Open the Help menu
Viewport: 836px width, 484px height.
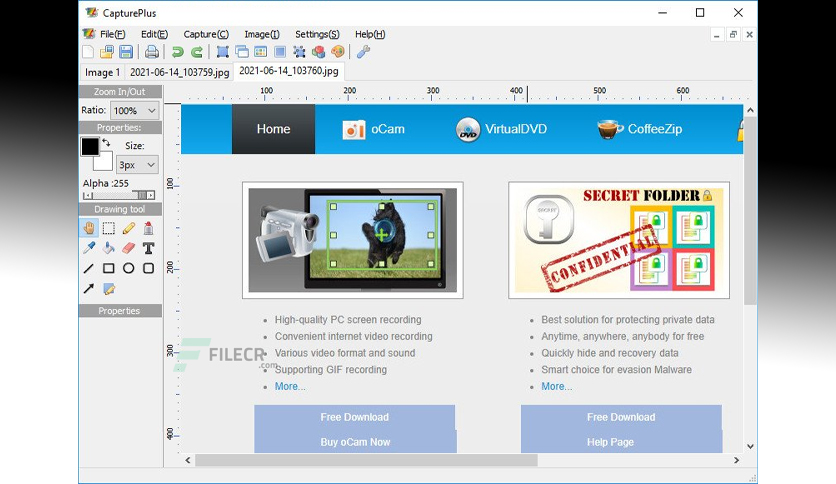(370, 34)
